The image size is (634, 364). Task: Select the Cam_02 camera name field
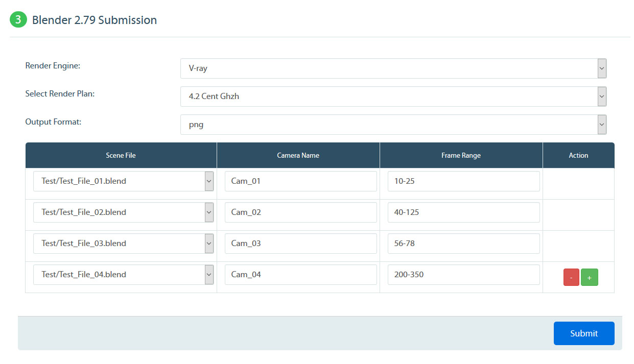tap(300, 212)
